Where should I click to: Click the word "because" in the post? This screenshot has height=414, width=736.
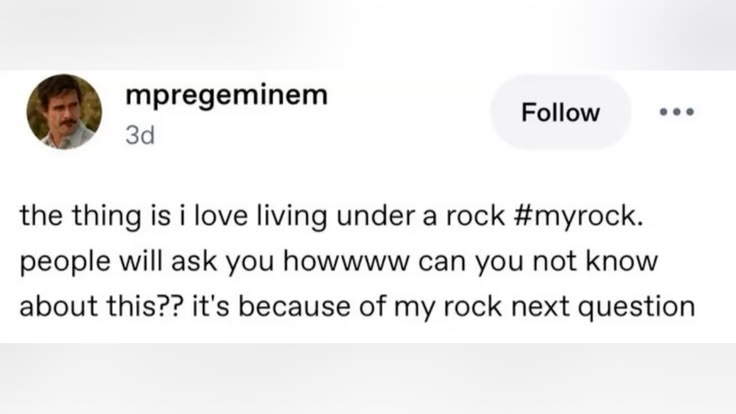pyautogui.click(x=294, y=307)
